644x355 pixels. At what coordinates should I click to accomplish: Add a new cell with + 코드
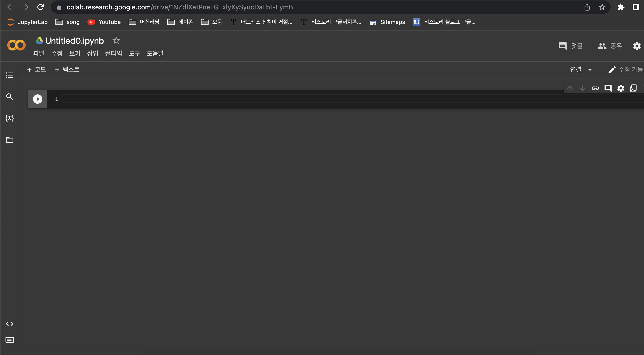36,69
